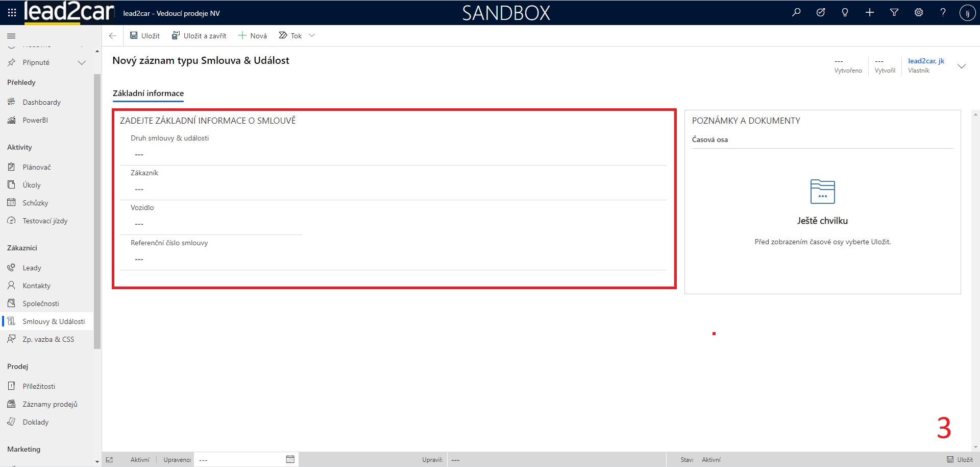The width and height of the screenshot is (980, 467).
Task: Open the settings gear icon
Action: tap(919, 12)
